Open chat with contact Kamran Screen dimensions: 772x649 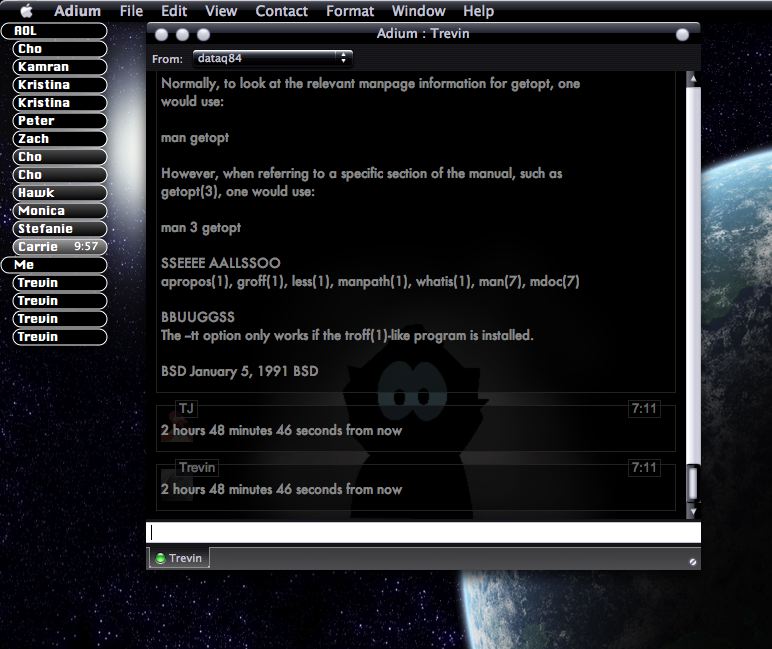coord(60,66)
